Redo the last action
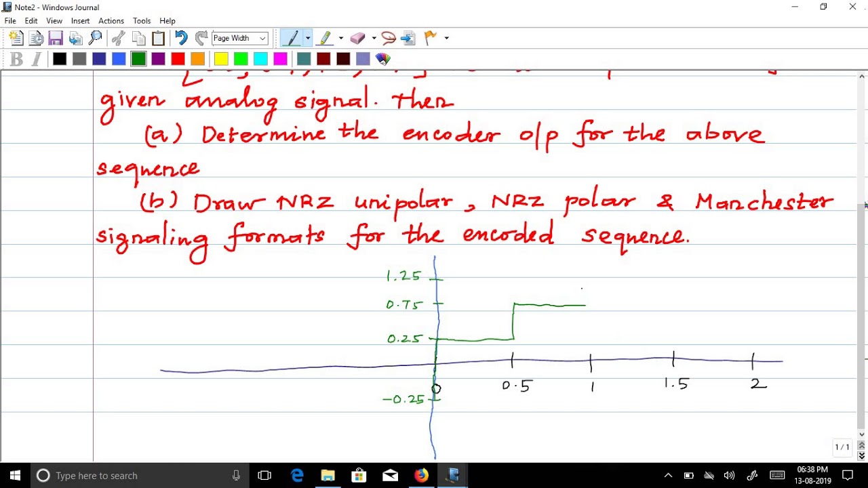Viewport: 868px width, 488px height. pos(201,38)
